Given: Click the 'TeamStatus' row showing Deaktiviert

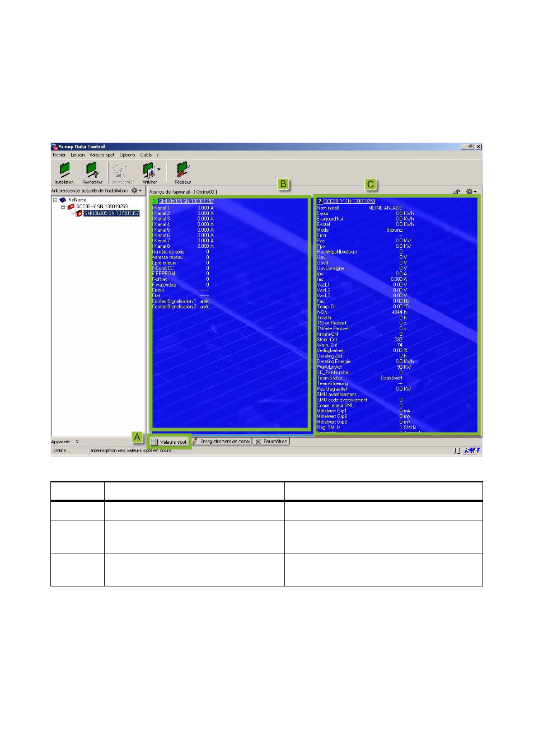Looking at the screenshot, I should point(360,378).
